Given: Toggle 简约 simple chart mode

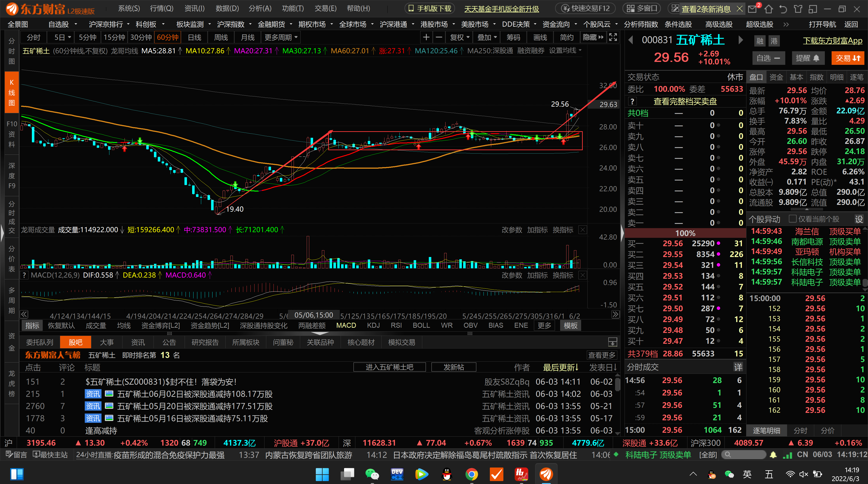Looking at the screenshot, I should click(566, 37).
